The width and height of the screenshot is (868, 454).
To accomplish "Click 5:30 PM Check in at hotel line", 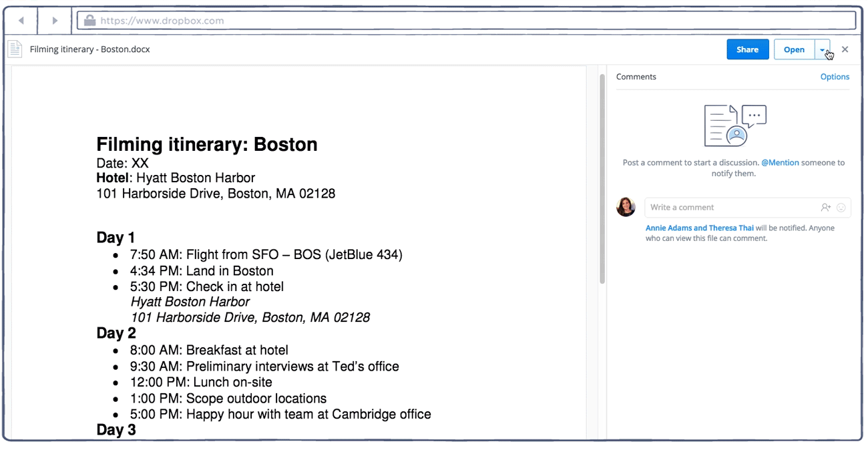I will (207, 286).
